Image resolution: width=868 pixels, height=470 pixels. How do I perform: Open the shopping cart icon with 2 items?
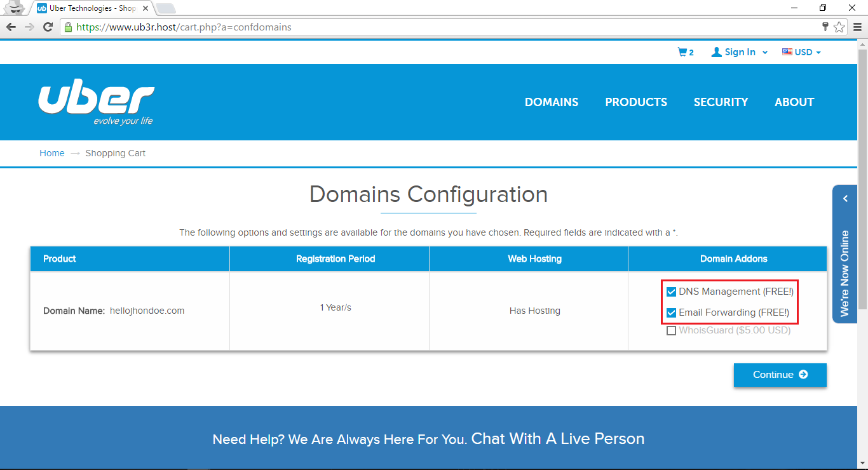(x=686, y=52)
